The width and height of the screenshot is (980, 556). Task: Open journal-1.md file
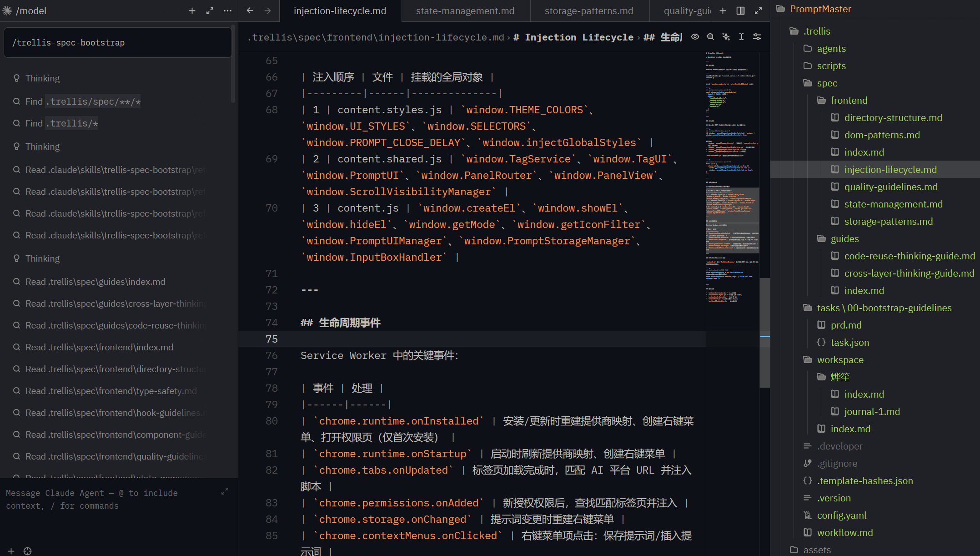click(872, 411)
